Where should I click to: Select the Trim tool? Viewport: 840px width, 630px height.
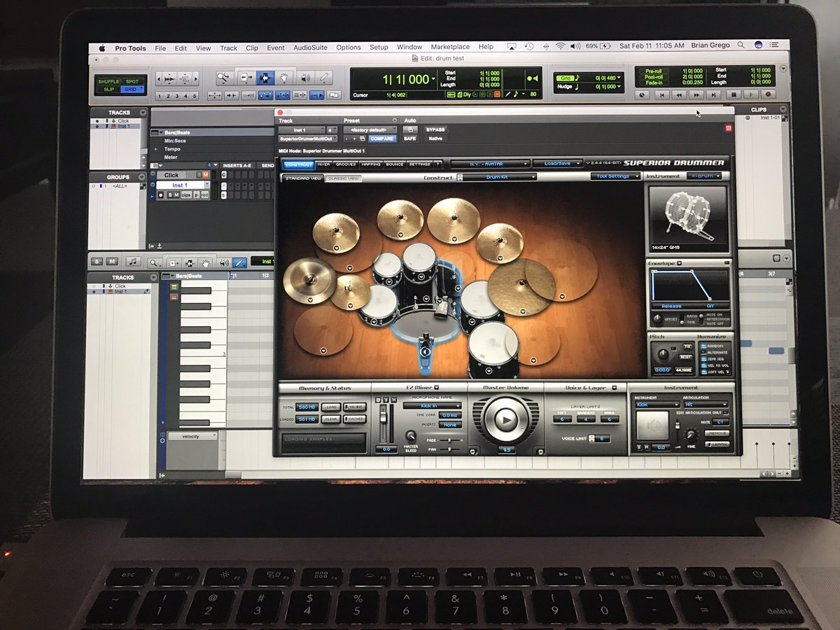(246, 78)
